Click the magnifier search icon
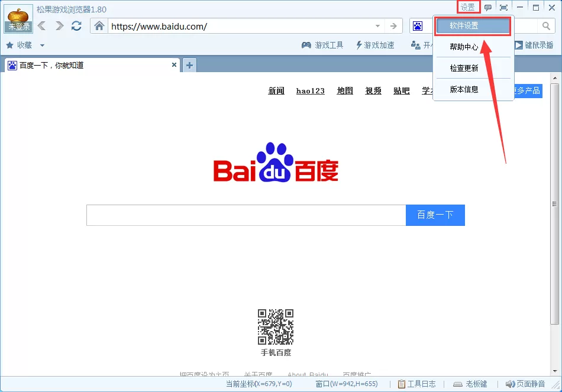562x392 pixels. [x=546, y=26]
